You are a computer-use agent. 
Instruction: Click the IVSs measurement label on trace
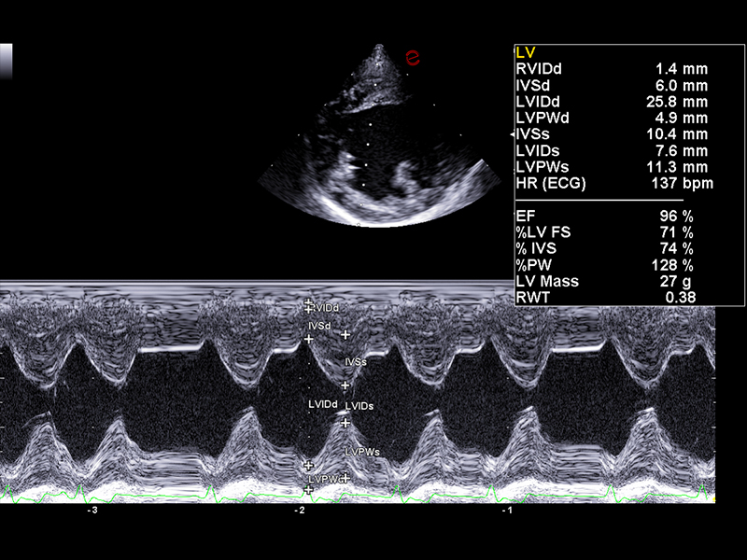(x=355, y=362)
